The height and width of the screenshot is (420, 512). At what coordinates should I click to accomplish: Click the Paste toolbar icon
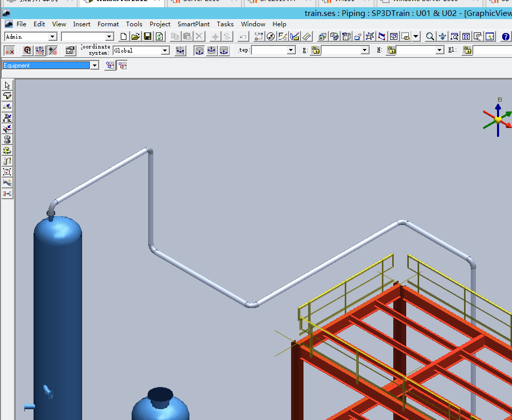(x=187, y=37)
